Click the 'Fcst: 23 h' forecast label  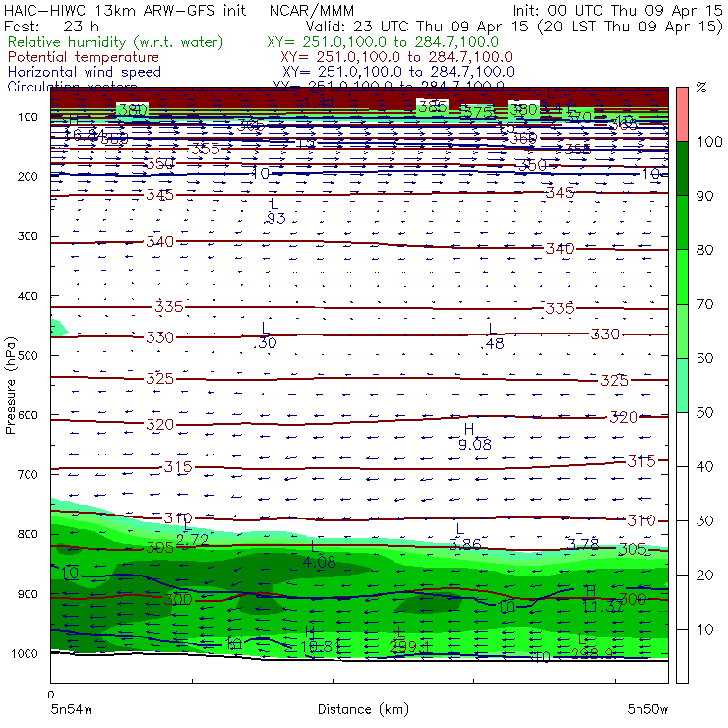pyautogui.click(x=51, y=26)
